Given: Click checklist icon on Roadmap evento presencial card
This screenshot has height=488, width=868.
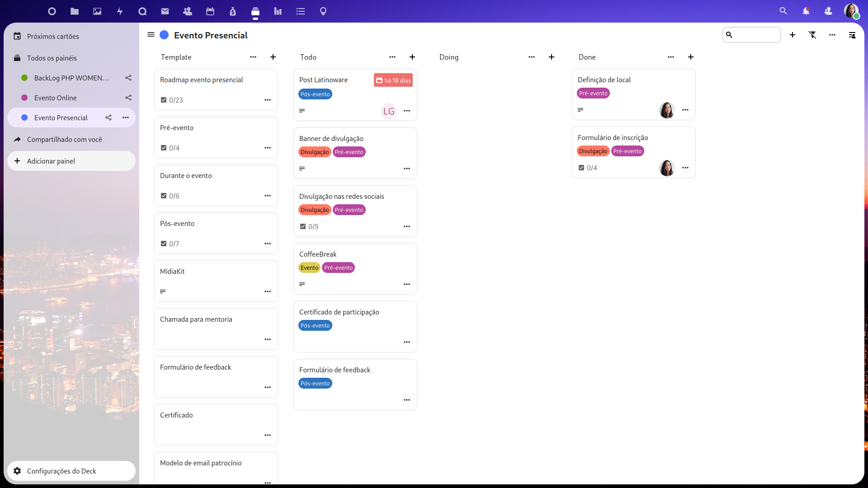Looking at the screenshot, I should 164,100.
